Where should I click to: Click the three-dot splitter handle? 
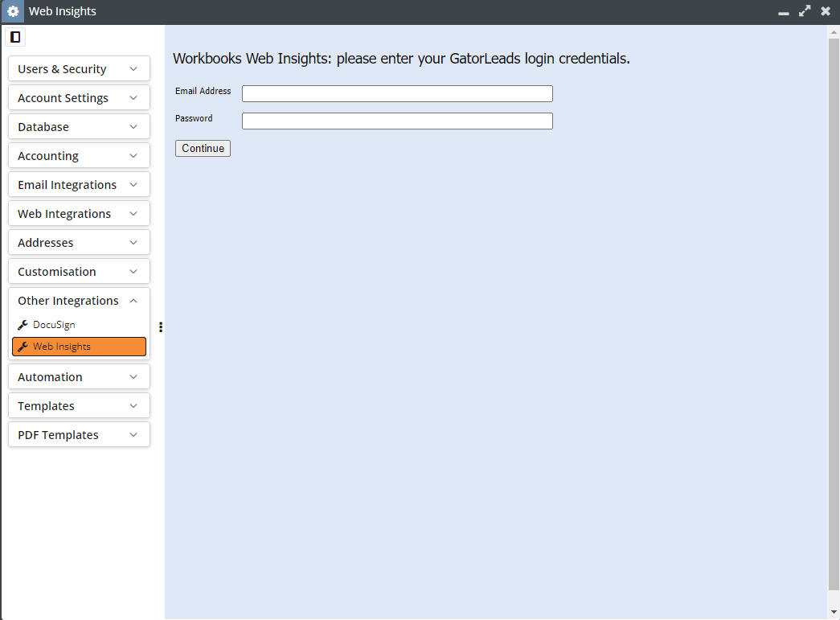pyautogui.click(x=161, y=327)
